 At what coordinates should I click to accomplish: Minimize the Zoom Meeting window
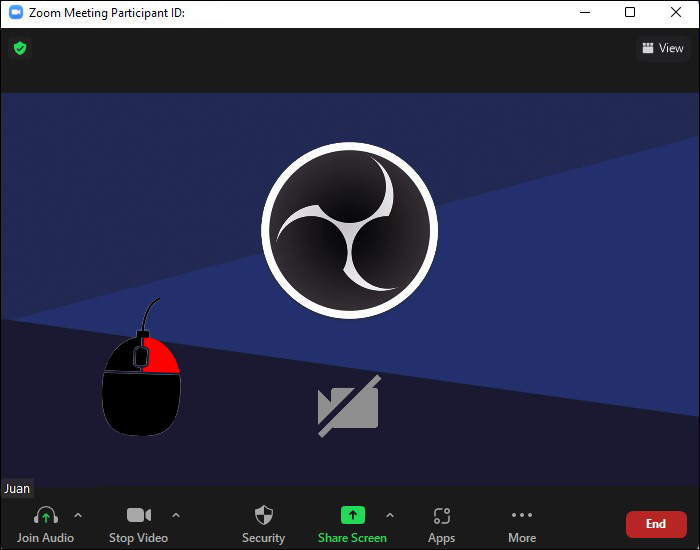(585, 12)
